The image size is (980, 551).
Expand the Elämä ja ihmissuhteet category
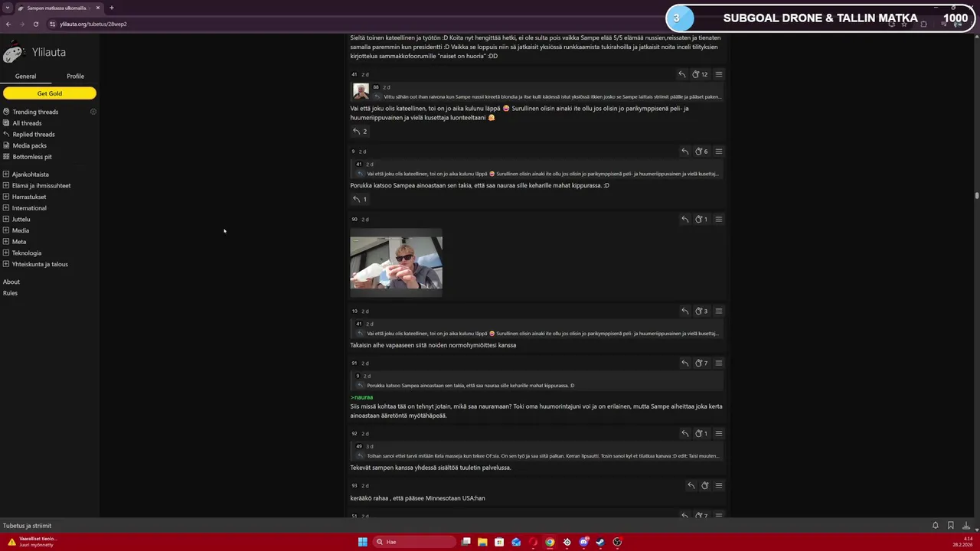point(6,185)
